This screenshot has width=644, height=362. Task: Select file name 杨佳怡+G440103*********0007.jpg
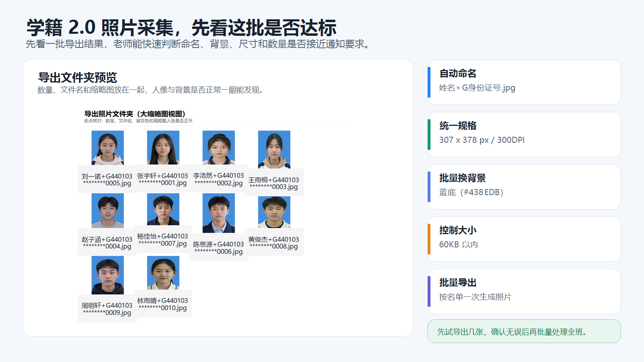point(163,240)
